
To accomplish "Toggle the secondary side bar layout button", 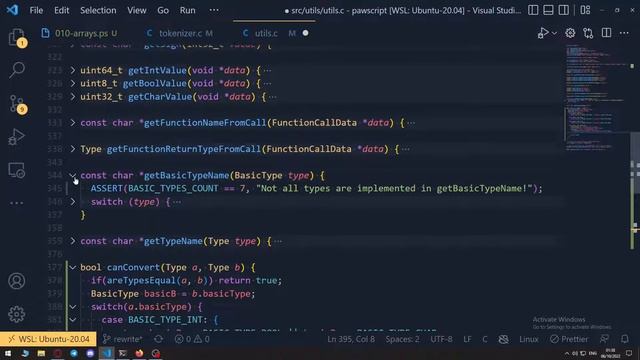I will coord(564,10).
